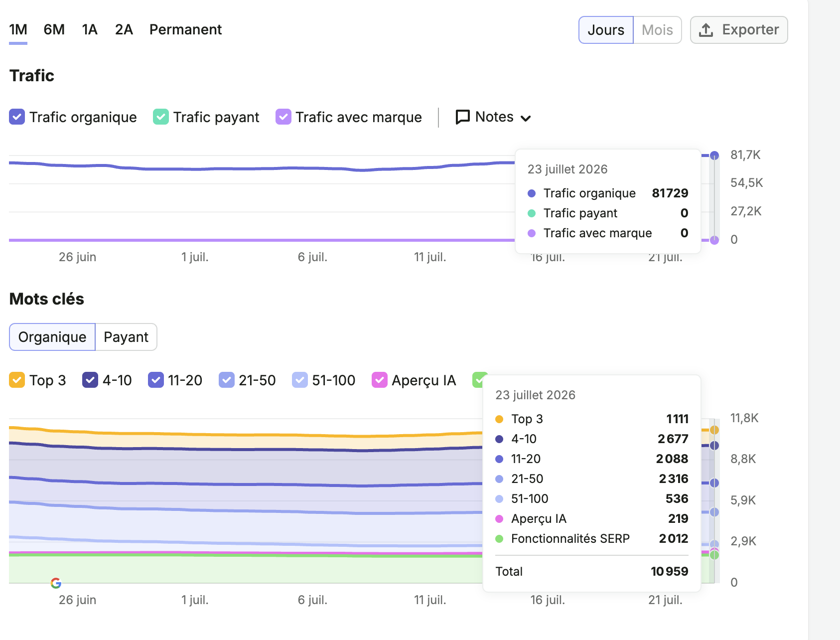Viewport: 840px width, 640px height.
Task: Click the 11-20 data point marker on chart
Action: [714, 482]
